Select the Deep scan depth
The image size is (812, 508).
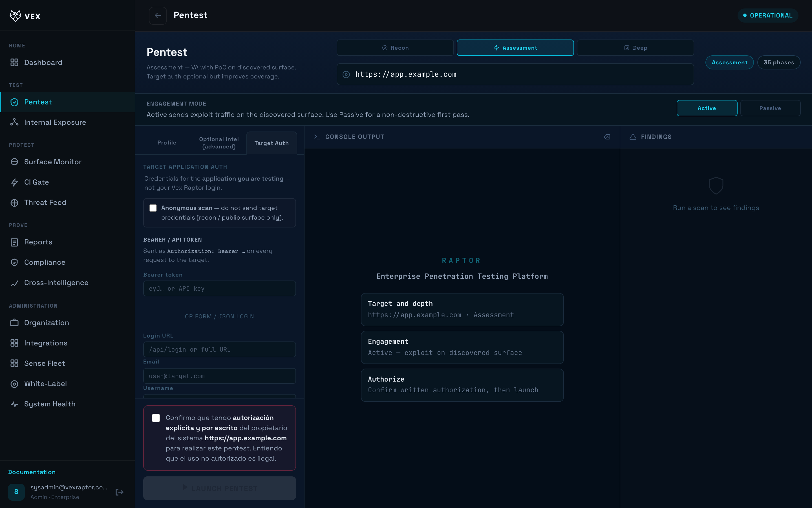635,48
